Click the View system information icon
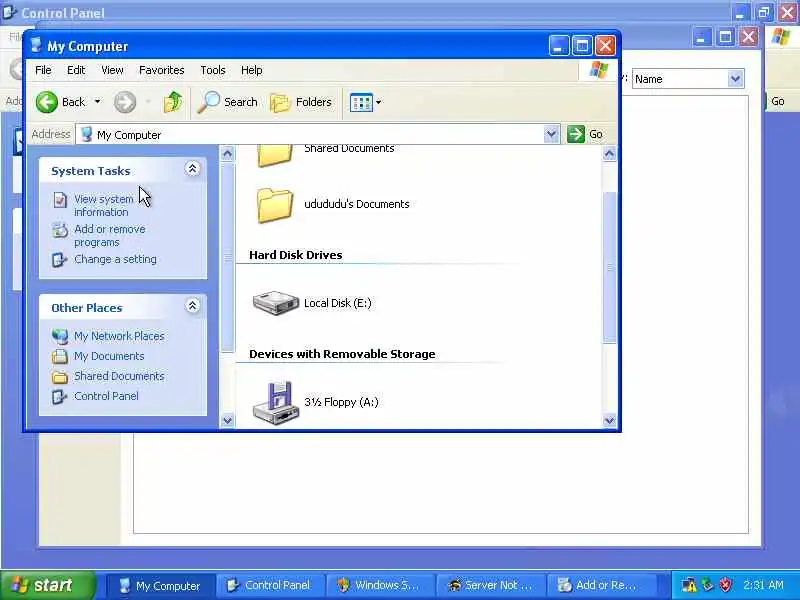800x600 pixels. tap(60, 199)
